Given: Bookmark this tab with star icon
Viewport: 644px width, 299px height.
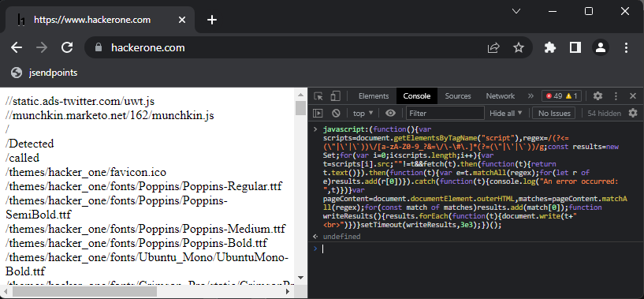Looking at the screenshot, I should [519, 47].
